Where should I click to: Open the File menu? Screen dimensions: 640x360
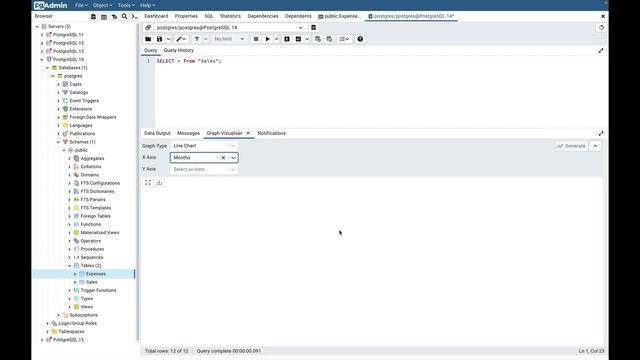[x=81, y=5]
